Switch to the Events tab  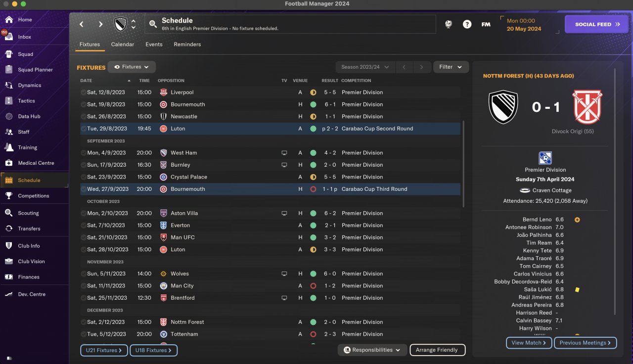point(154,45)
